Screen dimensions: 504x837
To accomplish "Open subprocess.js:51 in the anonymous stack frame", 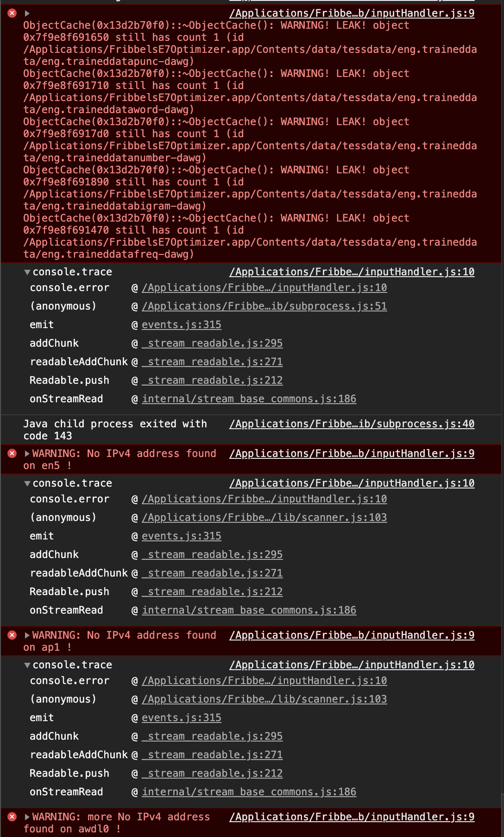I will 264,306.
